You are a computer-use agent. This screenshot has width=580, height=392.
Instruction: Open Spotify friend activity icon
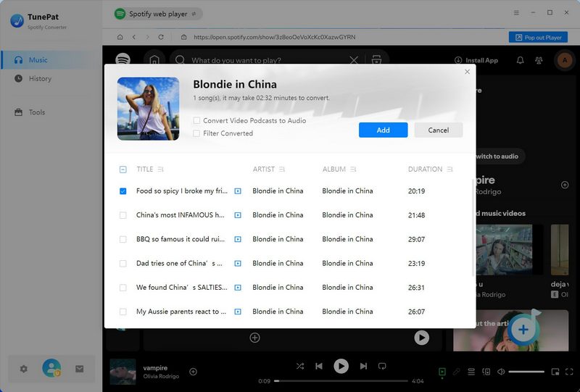click(x=539, y=60)
